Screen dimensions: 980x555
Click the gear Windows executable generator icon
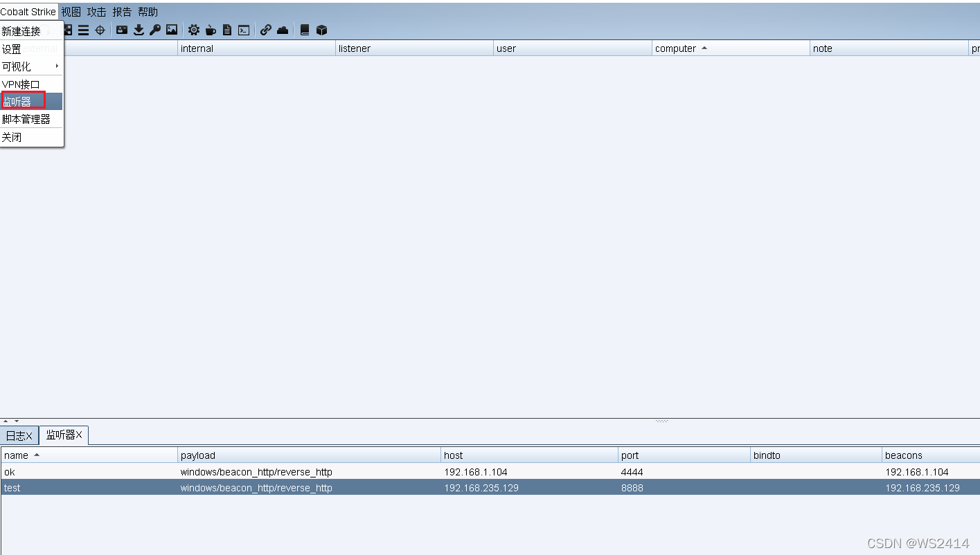(x=194, y=30)
